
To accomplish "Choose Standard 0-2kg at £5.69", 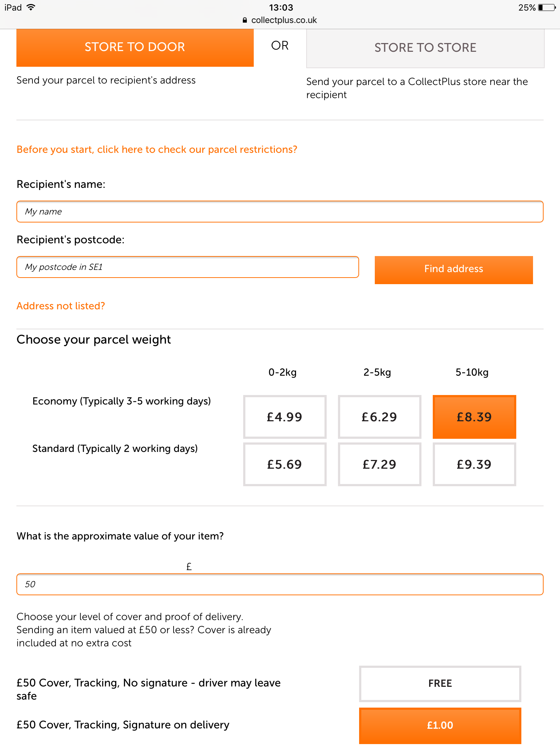I will (x=285, y=464).
